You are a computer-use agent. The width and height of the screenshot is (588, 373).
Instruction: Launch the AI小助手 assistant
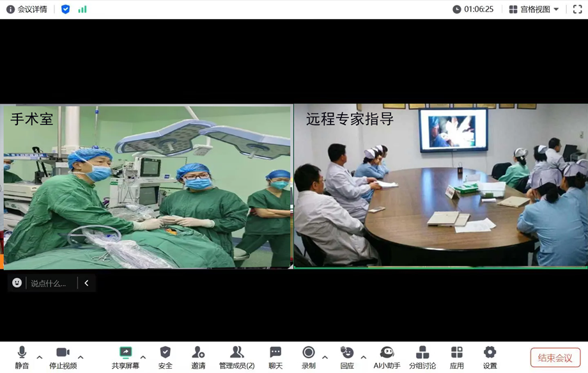coord(387,357)
